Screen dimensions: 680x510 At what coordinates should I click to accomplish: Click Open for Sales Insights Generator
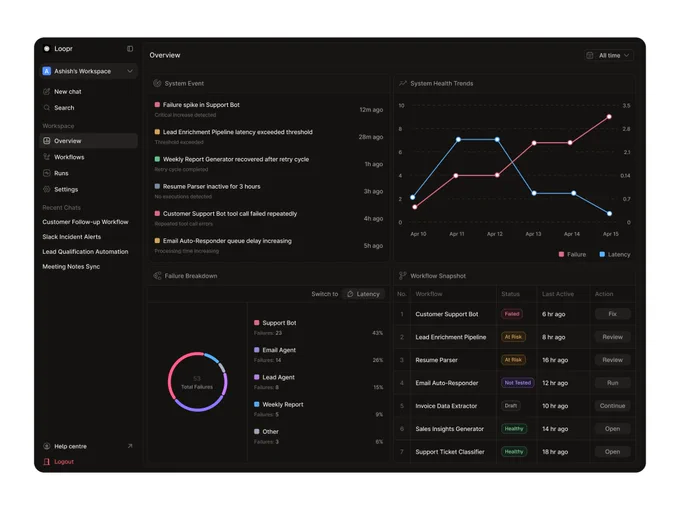tap(612, 429)
